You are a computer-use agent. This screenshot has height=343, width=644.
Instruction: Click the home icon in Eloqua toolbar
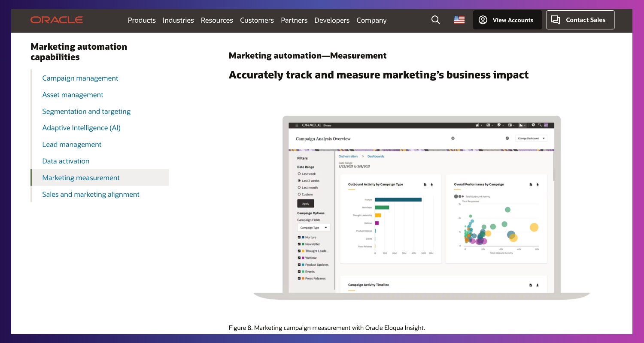[477, 125]
